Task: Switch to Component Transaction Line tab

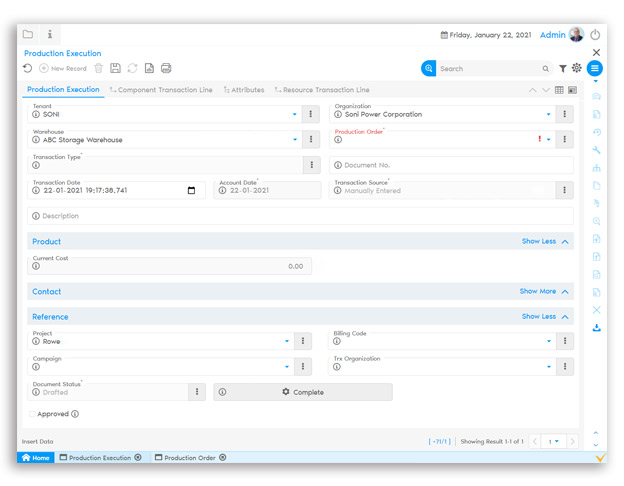Action: [161, 90]
